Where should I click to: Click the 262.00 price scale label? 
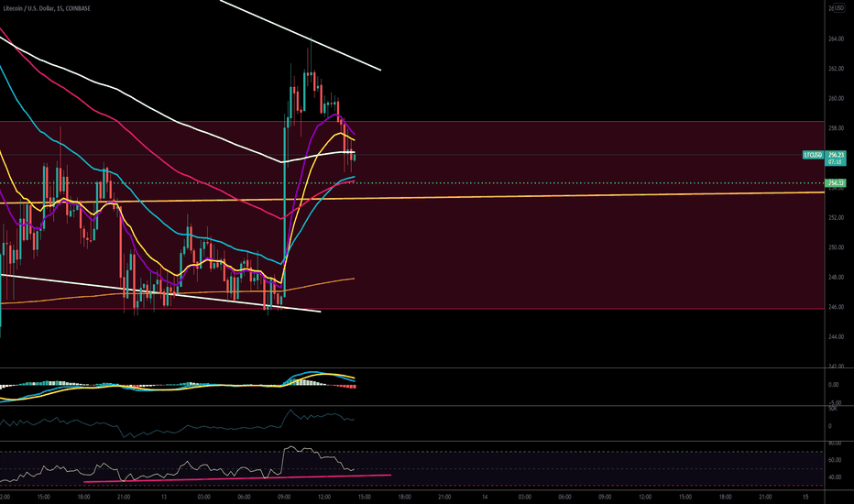point(836,69)
